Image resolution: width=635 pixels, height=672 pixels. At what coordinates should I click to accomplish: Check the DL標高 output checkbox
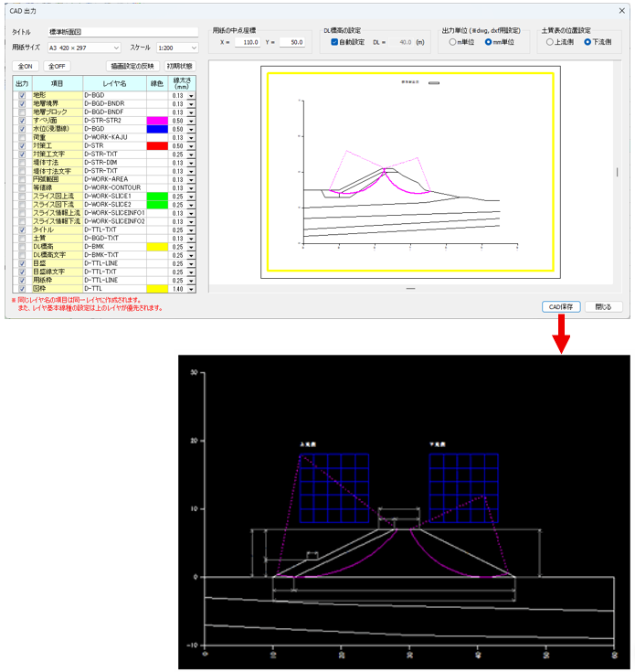pos(22,247)
